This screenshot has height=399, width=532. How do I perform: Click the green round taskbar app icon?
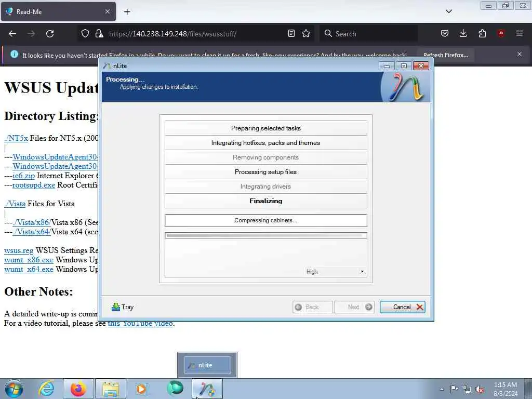coord(175,389)
